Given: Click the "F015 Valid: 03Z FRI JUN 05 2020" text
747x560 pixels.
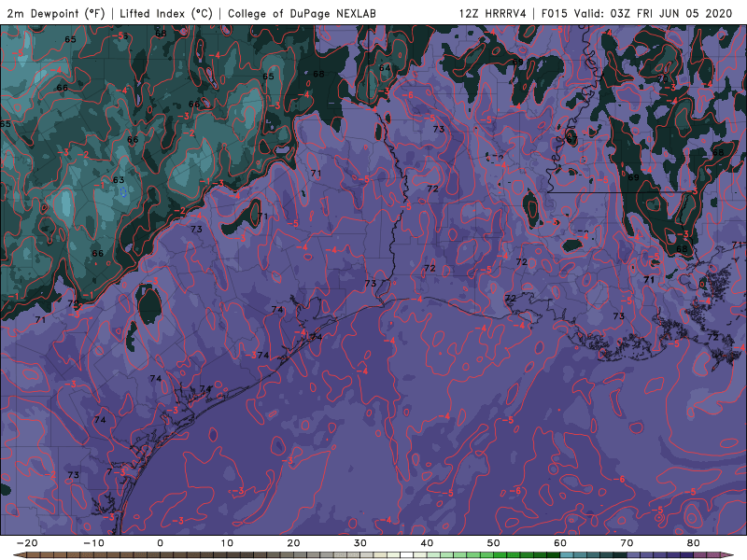Looking at the screenshot, I should (x=637, y=13).
